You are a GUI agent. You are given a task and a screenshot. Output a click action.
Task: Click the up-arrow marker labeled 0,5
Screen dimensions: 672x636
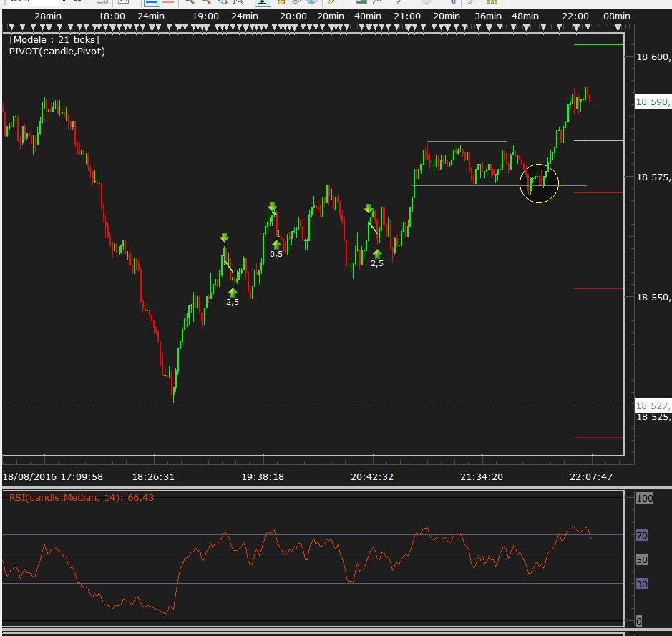click(x=276, y=245)
